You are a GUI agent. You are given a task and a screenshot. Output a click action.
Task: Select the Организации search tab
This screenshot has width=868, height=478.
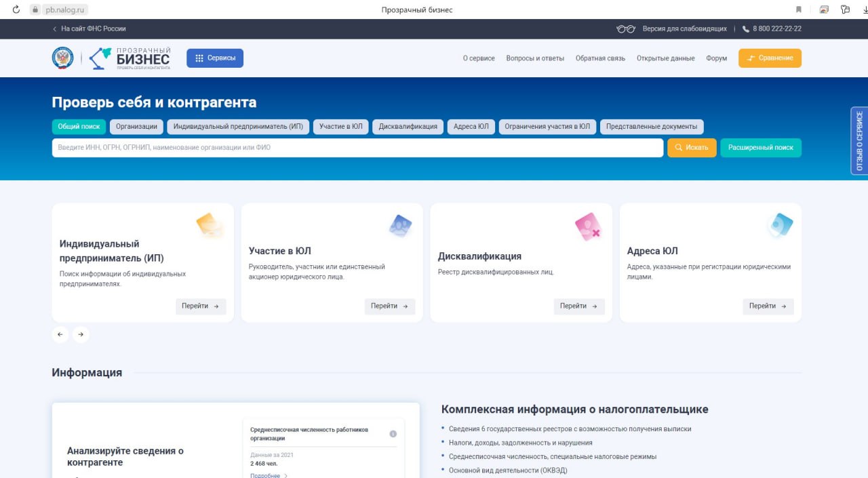(136, 127)
